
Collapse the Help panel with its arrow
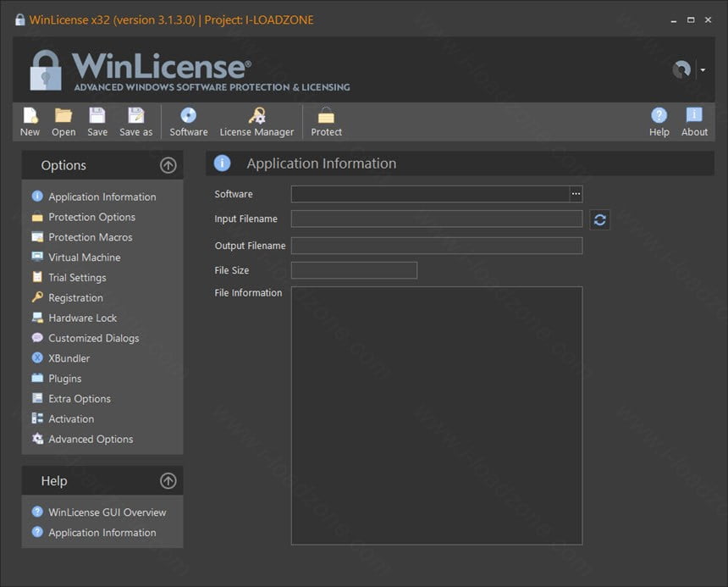[168, 481]
